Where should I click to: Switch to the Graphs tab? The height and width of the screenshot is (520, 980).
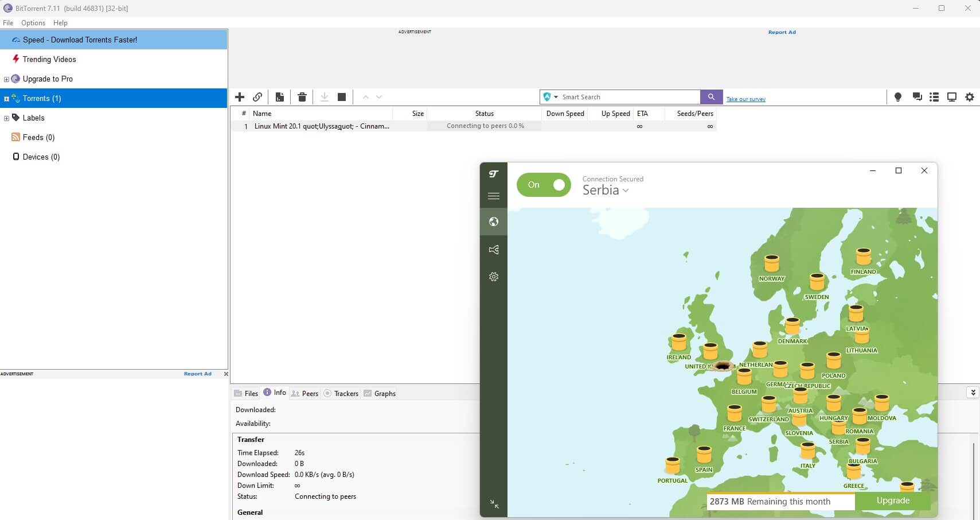pos(380,393)
